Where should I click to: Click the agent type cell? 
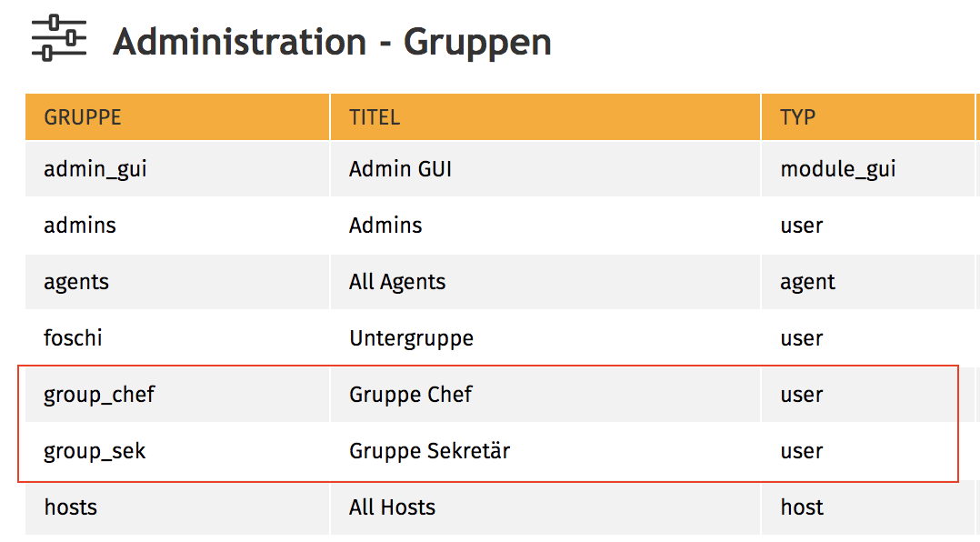807,282
